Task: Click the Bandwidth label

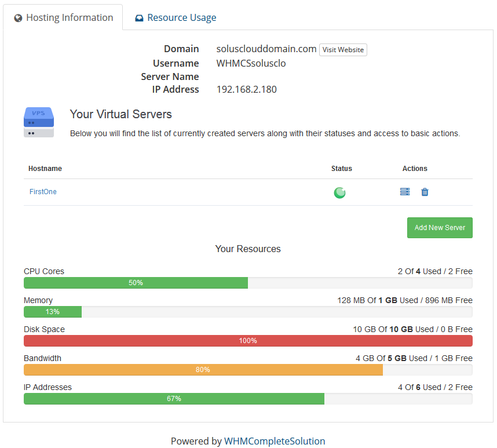Action: pos(42,358)
